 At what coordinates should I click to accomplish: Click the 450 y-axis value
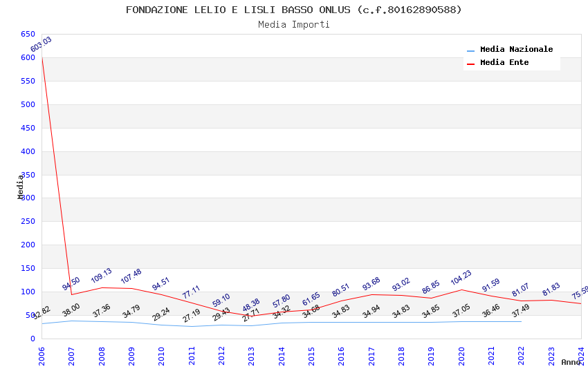pyautogui.click(x=28, y=128)
